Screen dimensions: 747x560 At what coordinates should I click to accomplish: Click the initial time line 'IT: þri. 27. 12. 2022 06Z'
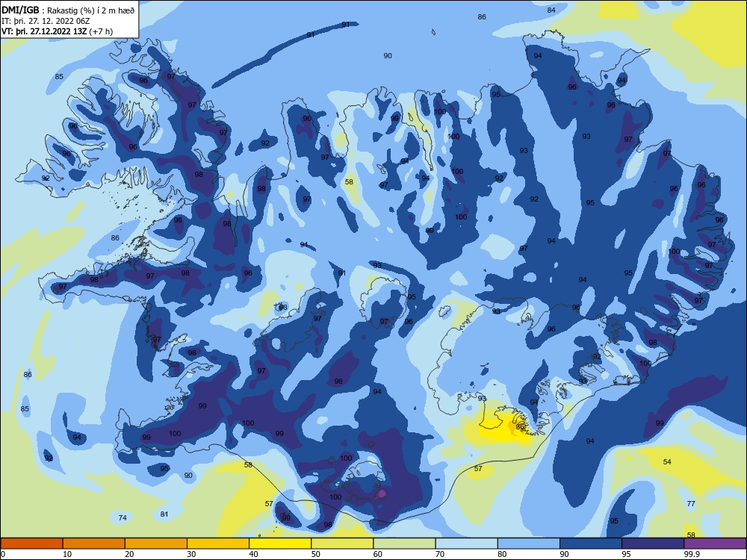46,21
